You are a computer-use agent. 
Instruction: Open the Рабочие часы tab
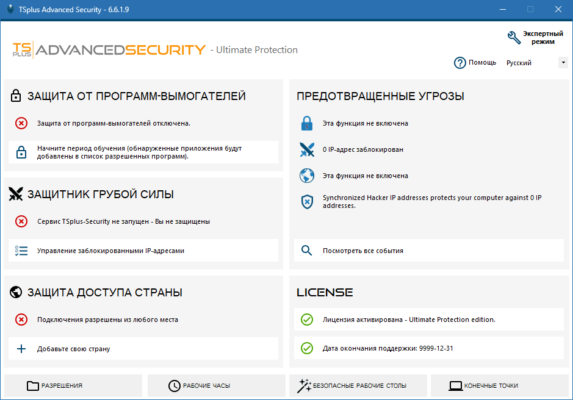point(216,385)
